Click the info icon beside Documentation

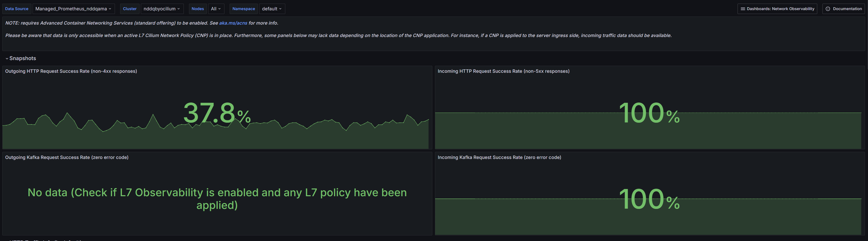[x=828, y=9]
